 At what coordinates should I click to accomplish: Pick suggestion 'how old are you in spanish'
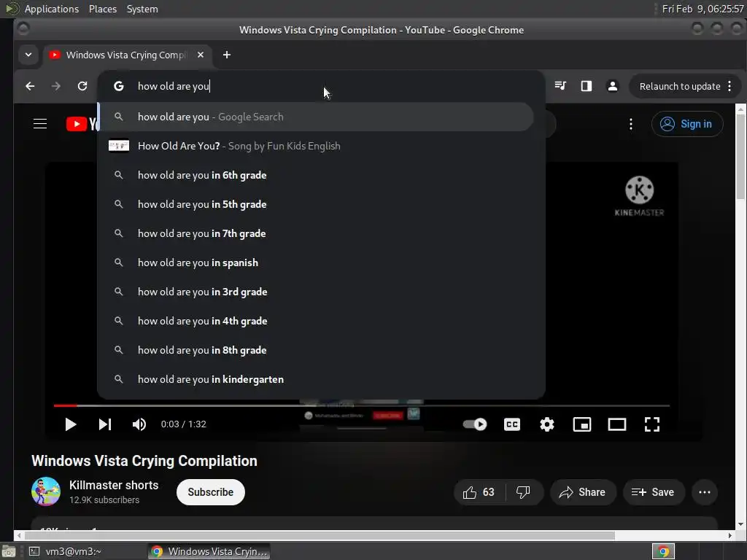pos(316,262)
